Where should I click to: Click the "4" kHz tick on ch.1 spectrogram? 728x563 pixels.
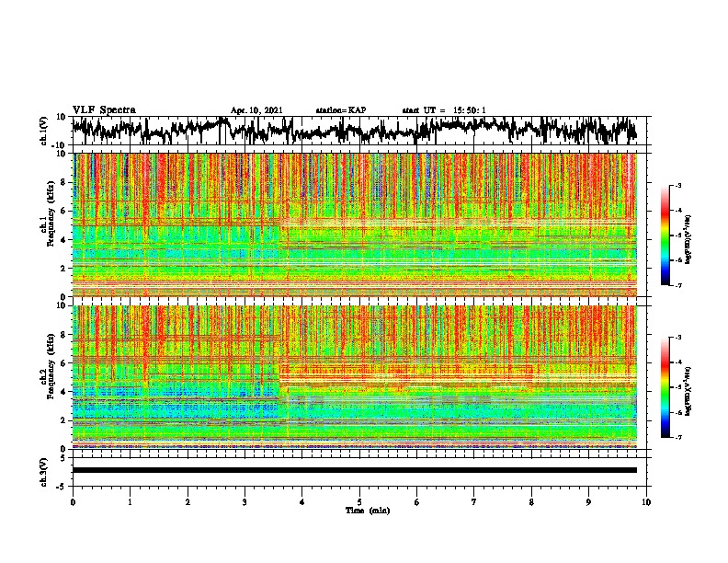click(x=64, y=240)
